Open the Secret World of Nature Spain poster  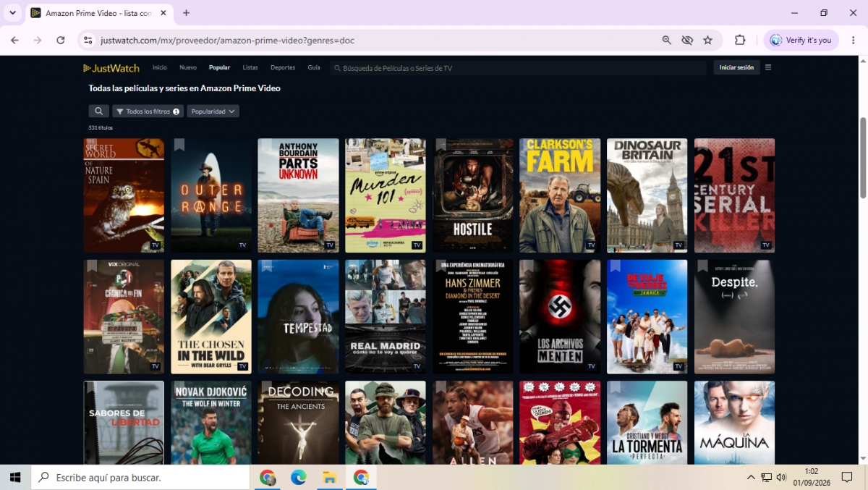click(124, 195)
